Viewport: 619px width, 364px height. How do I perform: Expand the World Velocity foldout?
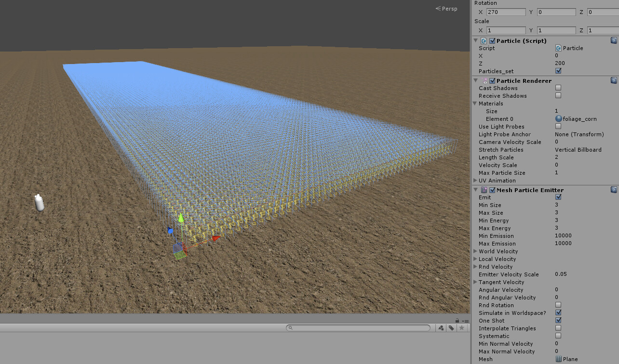[475, 251]
